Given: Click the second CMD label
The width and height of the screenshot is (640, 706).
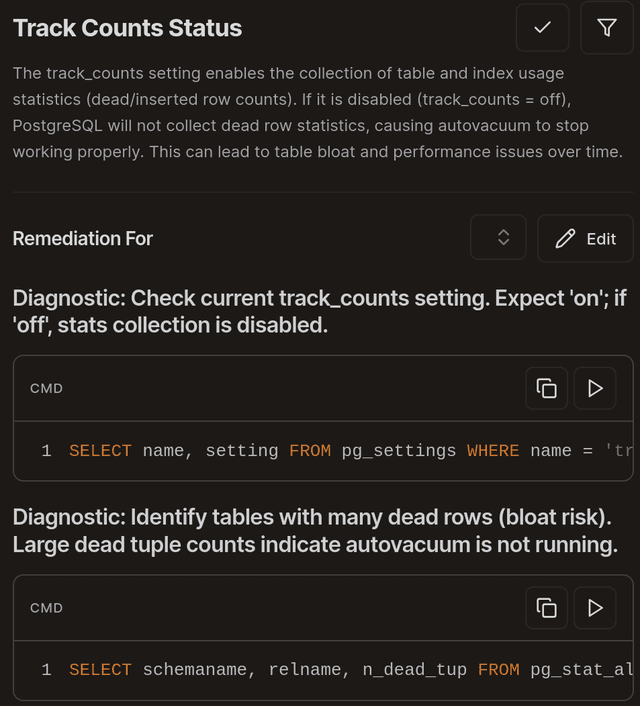Looking at the screenshot, I should pos(46,608).
